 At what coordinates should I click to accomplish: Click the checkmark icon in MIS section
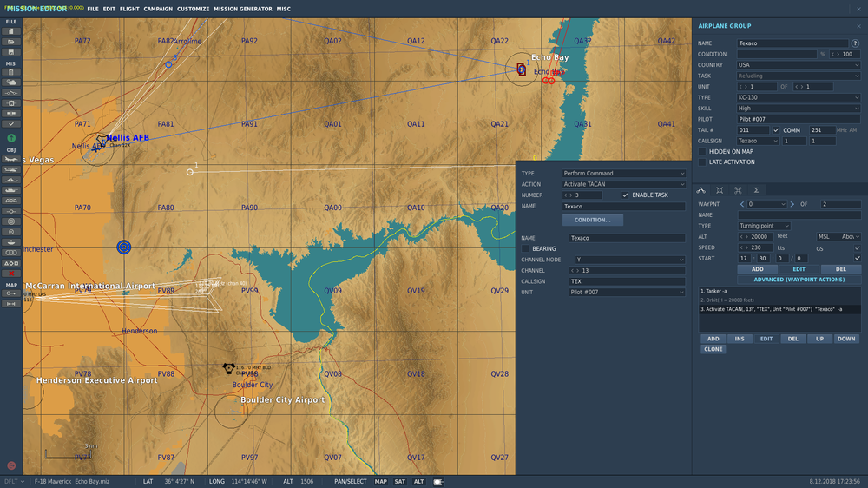11,124
